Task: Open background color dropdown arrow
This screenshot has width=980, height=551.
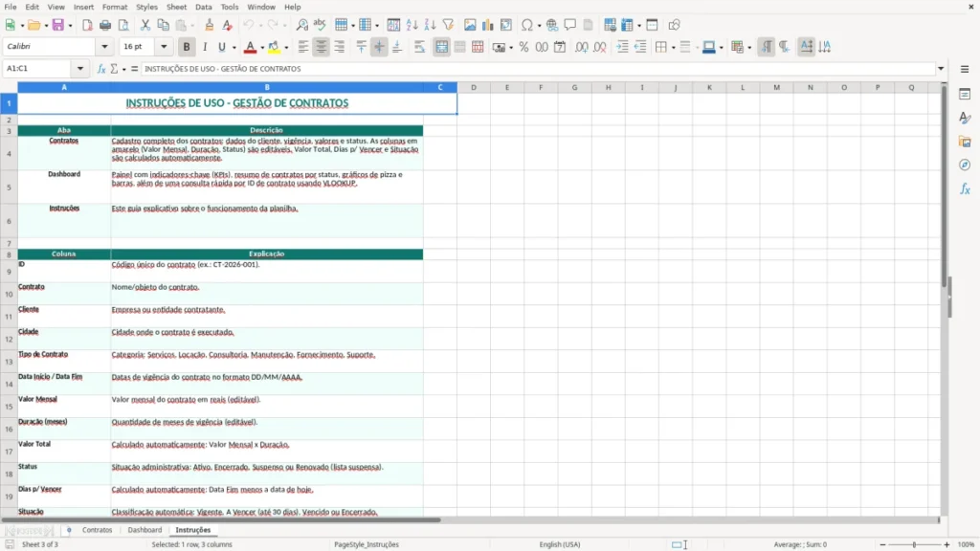Action: click(286, 48)
